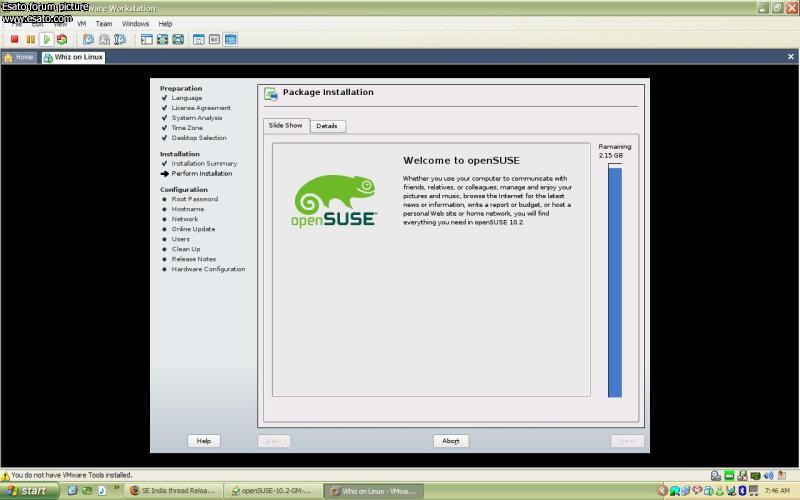Image resolution: width=800 pixels, height=500 pixels.
Task: Click 'You do not have VMware Tools installed' message
Action: (x=71, y=475)
